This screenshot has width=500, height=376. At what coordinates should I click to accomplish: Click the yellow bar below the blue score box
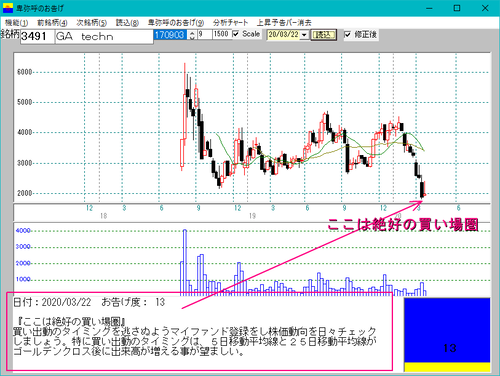pyautogui.click(x=447, y=367)
